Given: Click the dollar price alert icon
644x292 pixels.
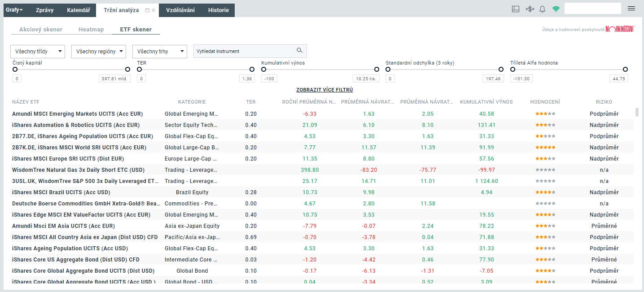Looking at the screenshot, I should click(x=530, y=9).
